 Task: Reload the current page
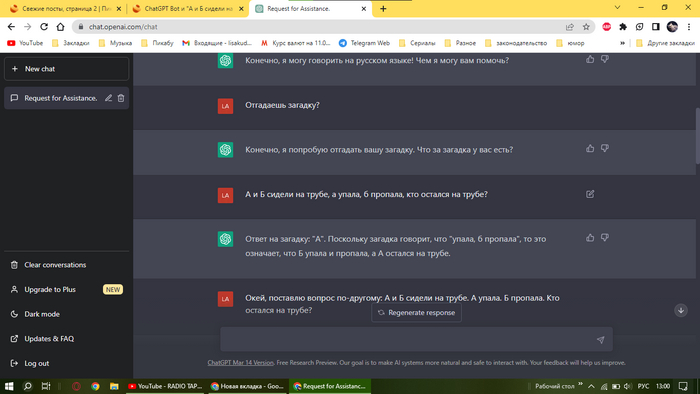[x=44, y=27]
